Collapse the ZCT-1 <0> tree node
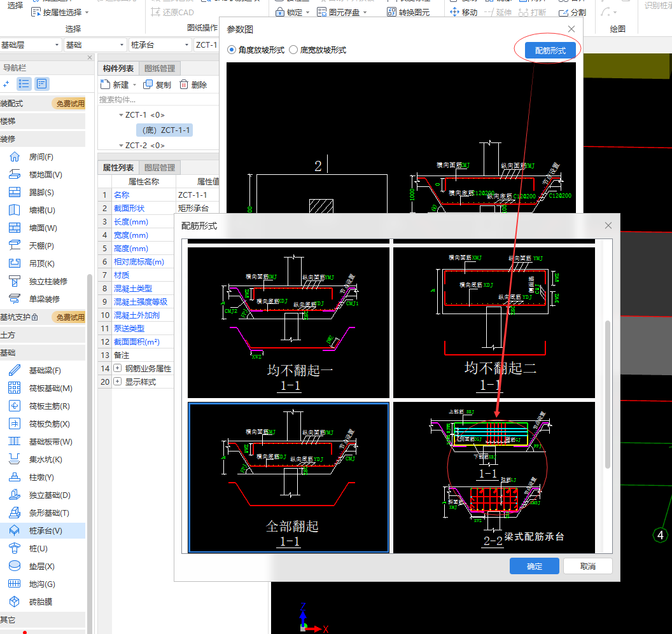Screen dimensions: 672x634 [x=121, y=115]
